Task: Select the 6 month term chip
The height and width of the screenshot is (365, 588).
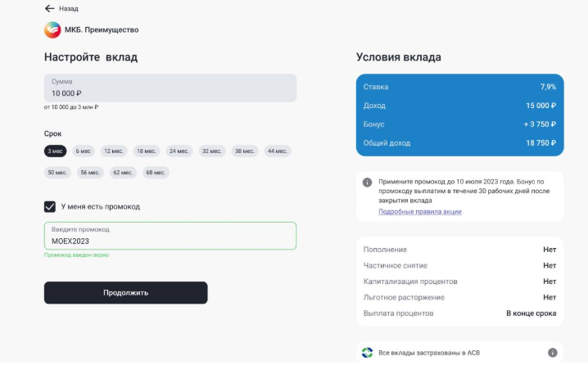Action: [84, 151]
